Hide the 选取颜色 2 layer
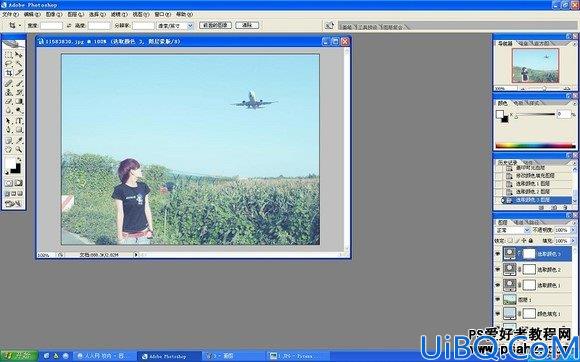 (498, 269)
